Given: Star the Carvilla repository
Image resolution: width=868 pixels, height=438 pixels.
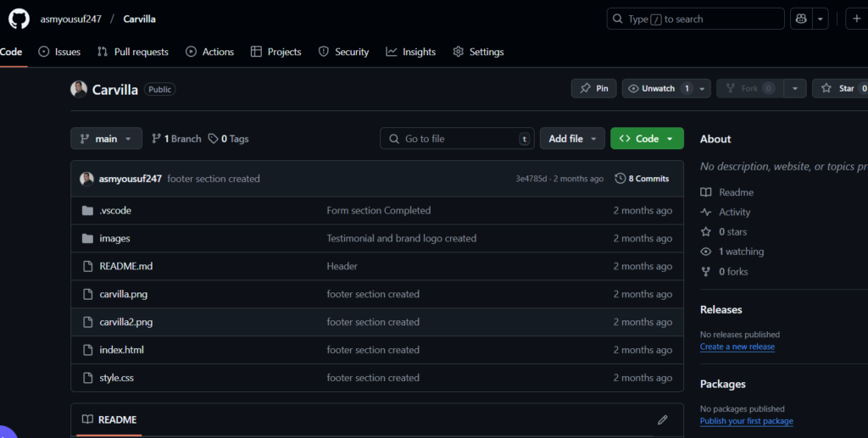Looking at the screenshot, I should [x=840, y=88].
